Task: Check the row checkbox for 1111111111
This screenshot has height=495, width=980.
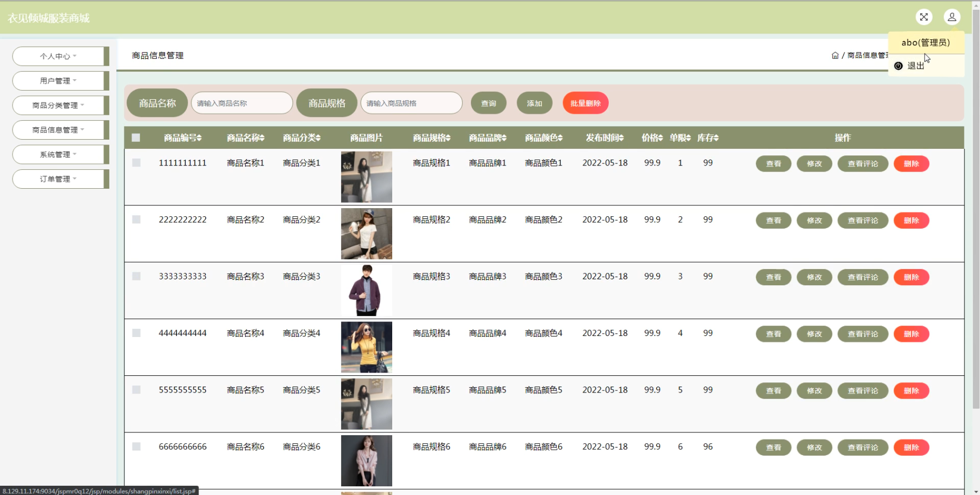Action: 136,163
